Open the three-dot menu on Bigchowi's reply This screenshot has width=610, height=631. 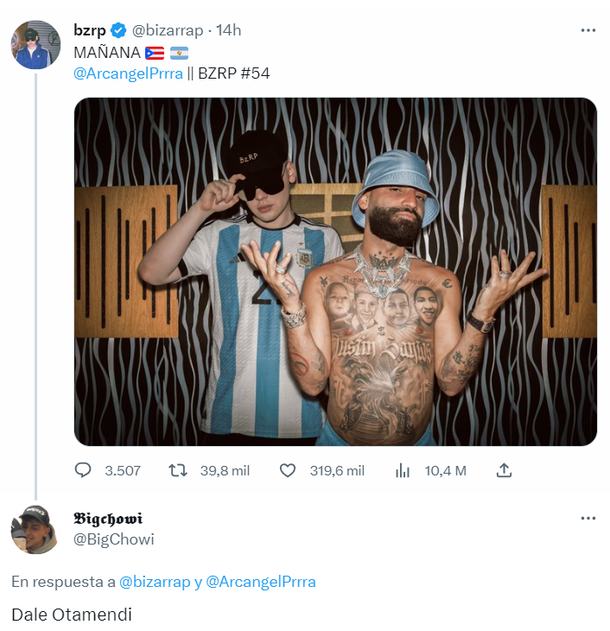588,519
